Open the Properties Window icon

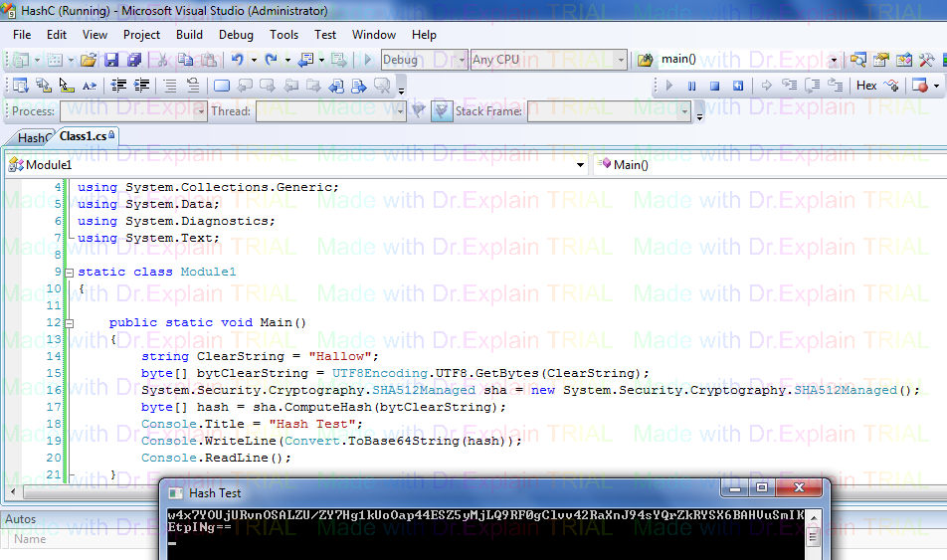pos(881,60)
